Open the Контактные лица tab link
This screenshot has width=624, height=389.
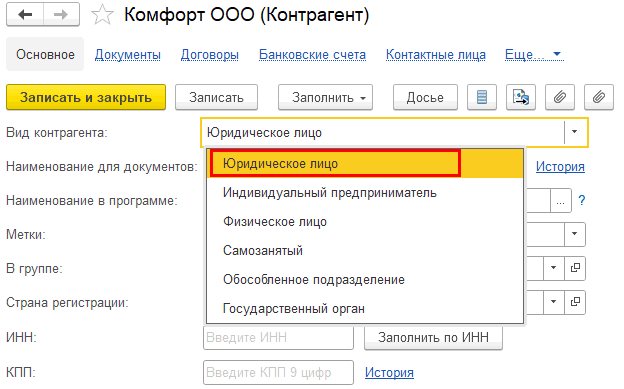click(436, 55)
